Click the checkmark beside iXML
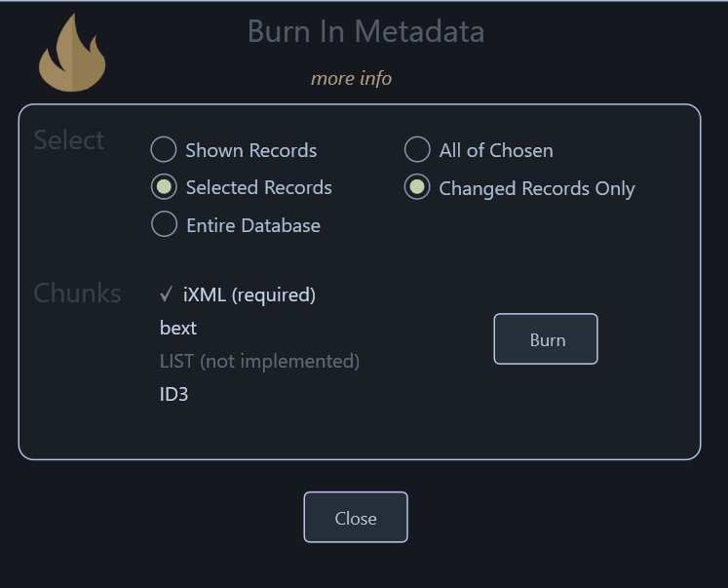The width and height of the screenshot is (728, 588). pyautogui.click(x=166, y=294)
